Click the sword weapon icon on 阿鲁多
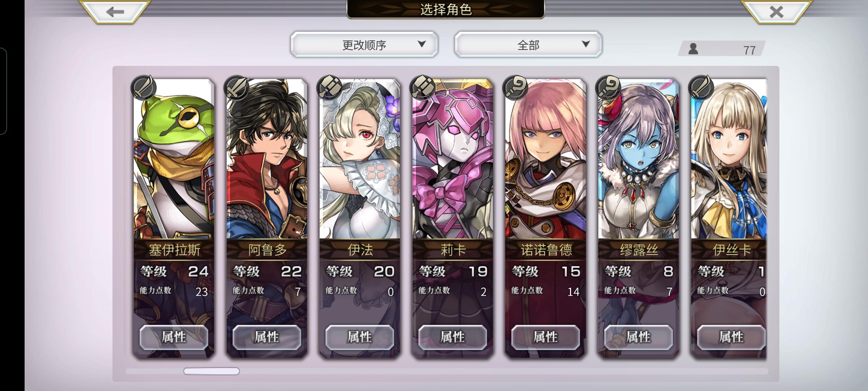The image size is (868, 391). [237, 88]
